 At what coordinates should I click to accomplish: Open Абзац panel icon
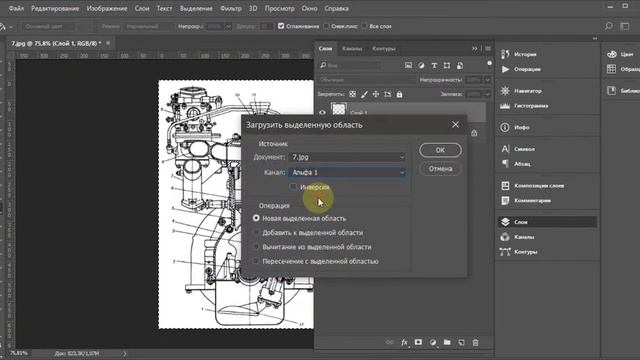(x=505, y=164)
